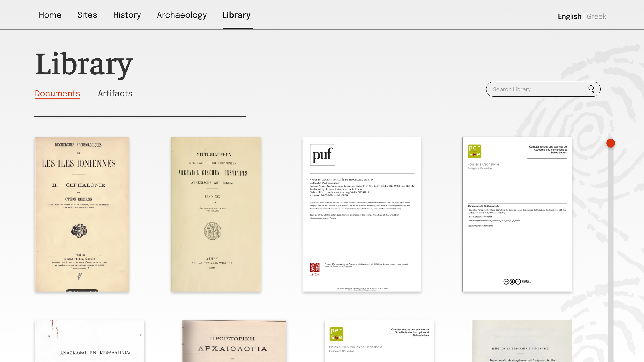Click the Persée logo on Notes sur les fouilles
Viewport: 644px width, 362px height.
pyautogui.click(x=336, y=334)
